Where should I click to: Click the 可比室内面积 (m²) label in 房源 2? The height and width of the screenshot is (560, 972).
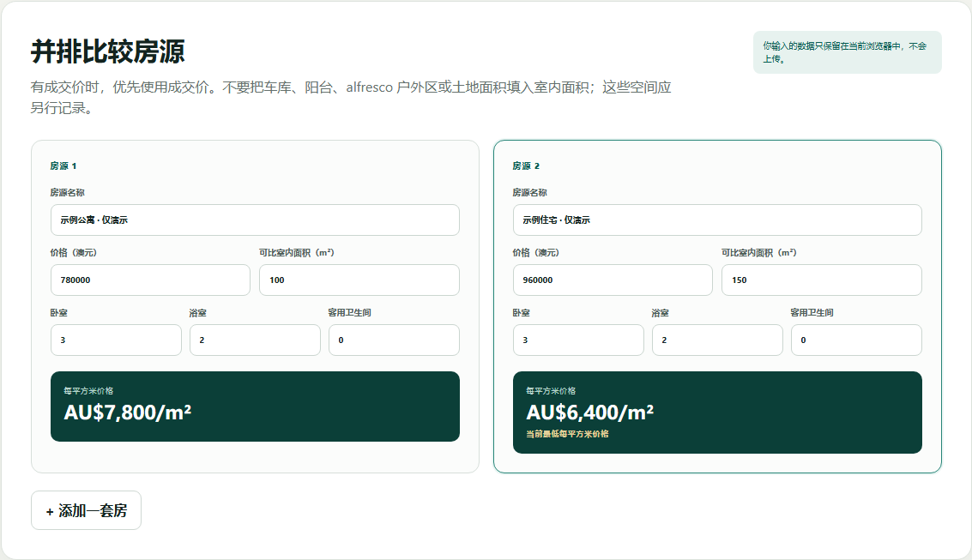pos(758,253)
